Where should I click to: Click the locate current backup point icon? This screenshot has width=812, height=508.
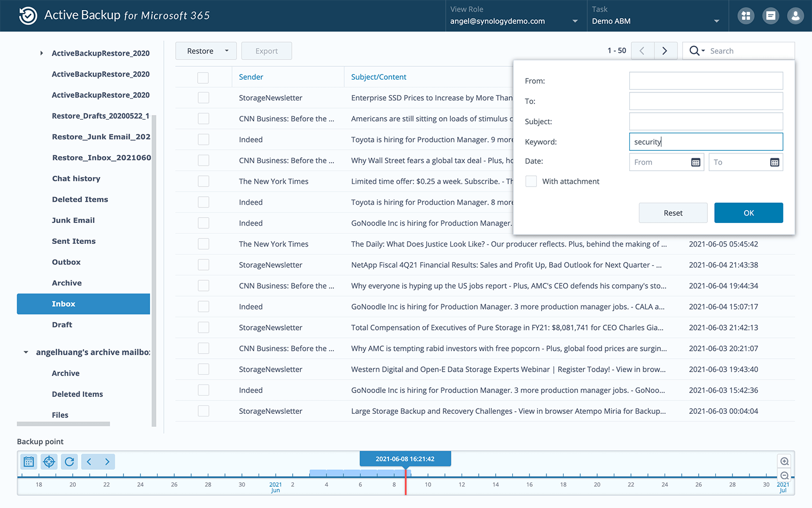point(49,461)
